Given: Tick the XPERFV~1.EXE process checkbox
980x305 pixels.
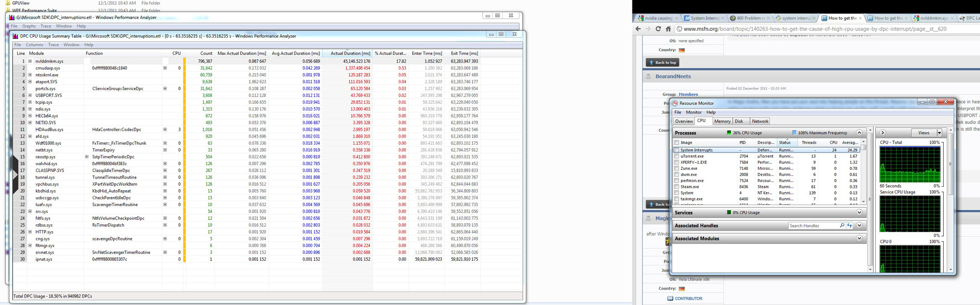Looking at the screenshot, I should pyautogui.click(x=676, y=162).
